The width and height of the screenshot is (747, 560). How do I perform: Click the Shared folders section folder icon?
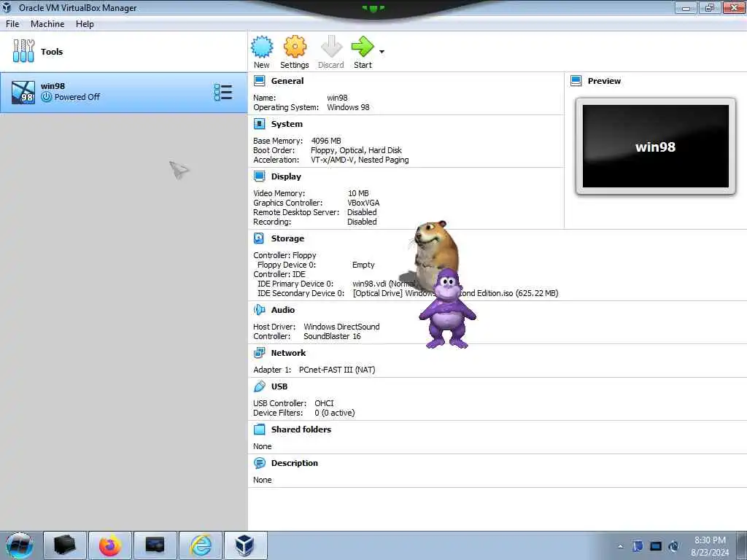tap(259, 429)
